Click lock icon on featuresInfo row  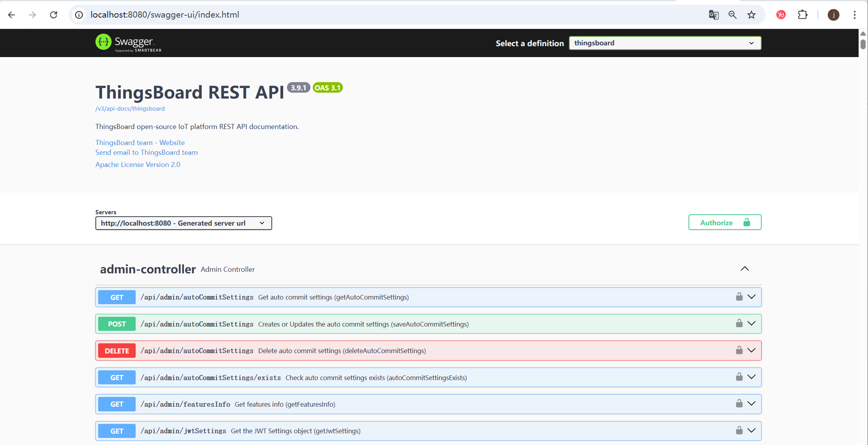739,404
